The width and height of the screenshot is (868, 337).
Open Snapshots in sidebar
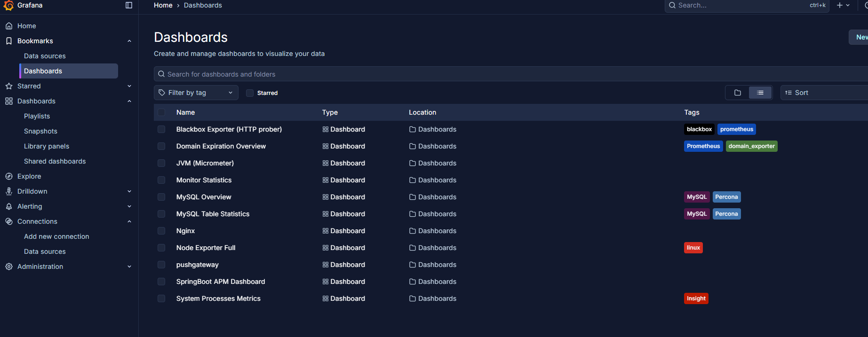pos(40,131)
